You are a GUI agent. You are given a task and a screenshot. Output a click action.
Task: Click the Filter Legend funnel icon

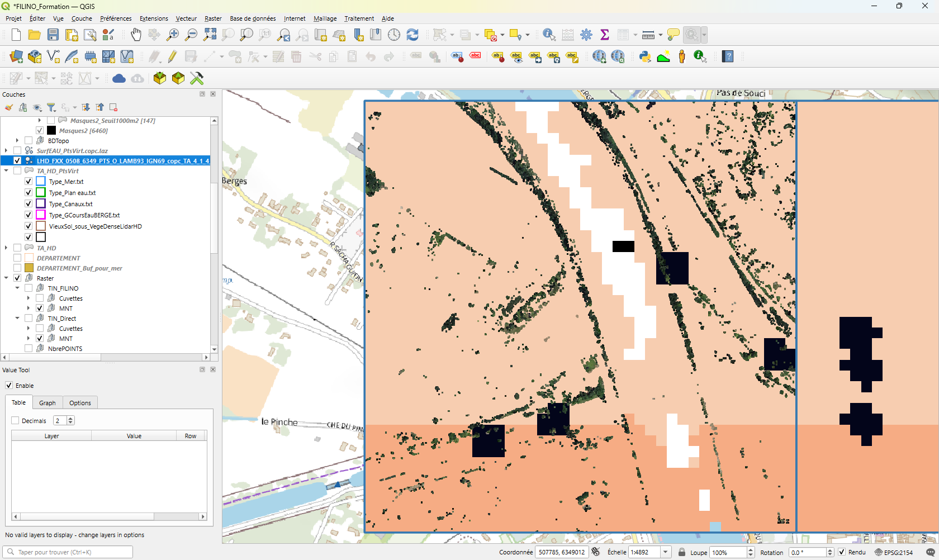tap(51, 107)
